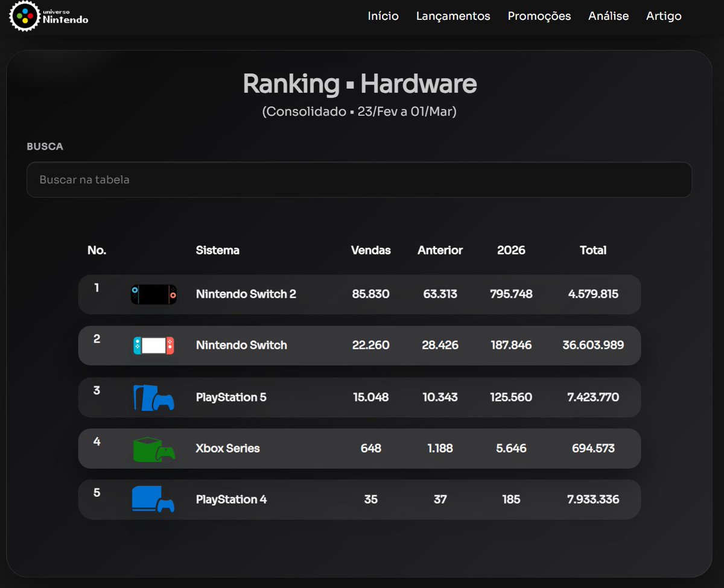This screenshot has height=588, width=724.
Task: Open the Análise menu item
Action: [x=608, y=16]
